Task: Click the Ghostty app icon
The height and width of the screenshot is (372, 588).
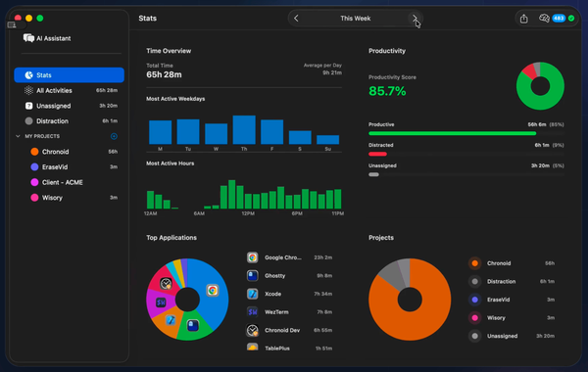Action: click(x=253, y=276)
